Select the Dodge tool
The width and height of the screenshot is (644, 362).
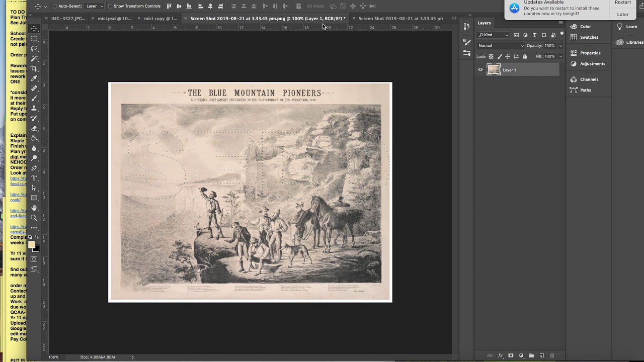[34, 158]
